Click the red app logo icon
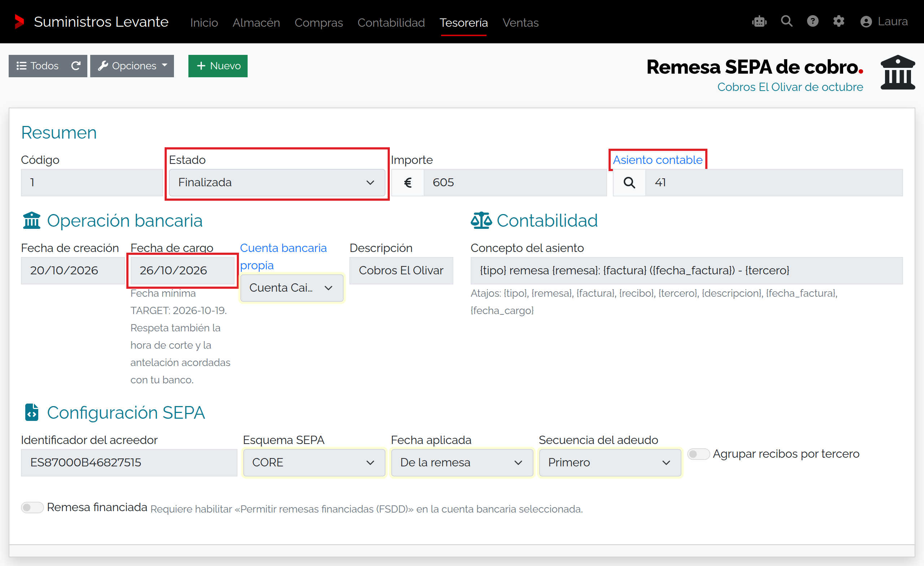Image resolution: width=924 pixels, height=566 pixels. coord(19,22)
